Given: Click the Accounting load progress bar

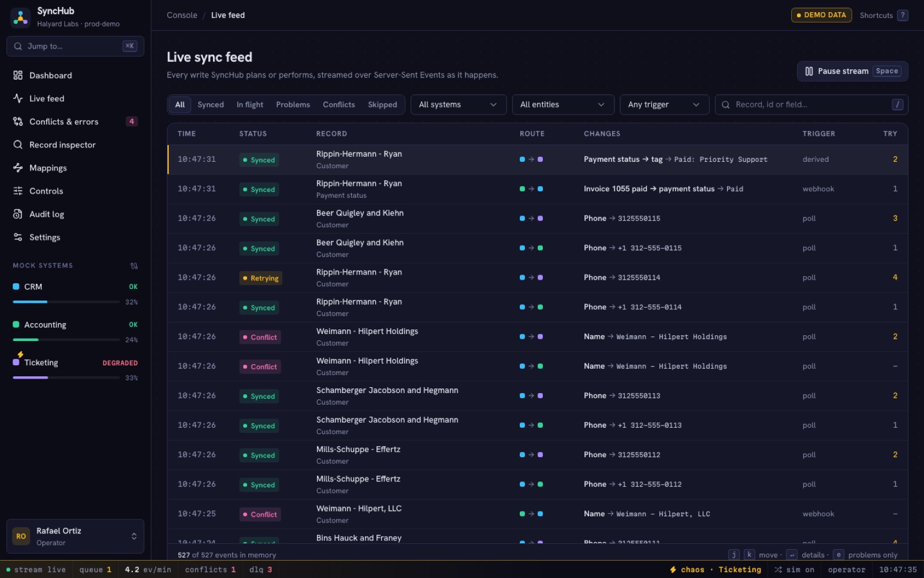Looking at the screenshot, I should tap(66, 340).
